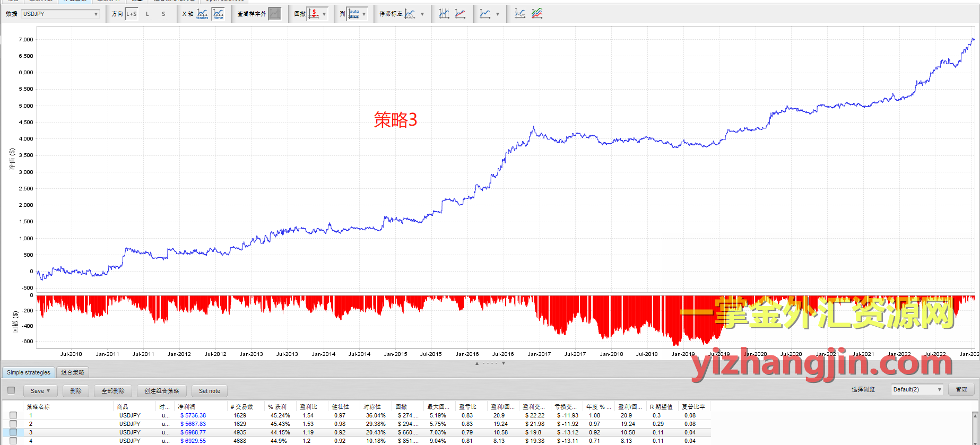Click the drawdown dollar chart icon

click(x=314, y=14)
